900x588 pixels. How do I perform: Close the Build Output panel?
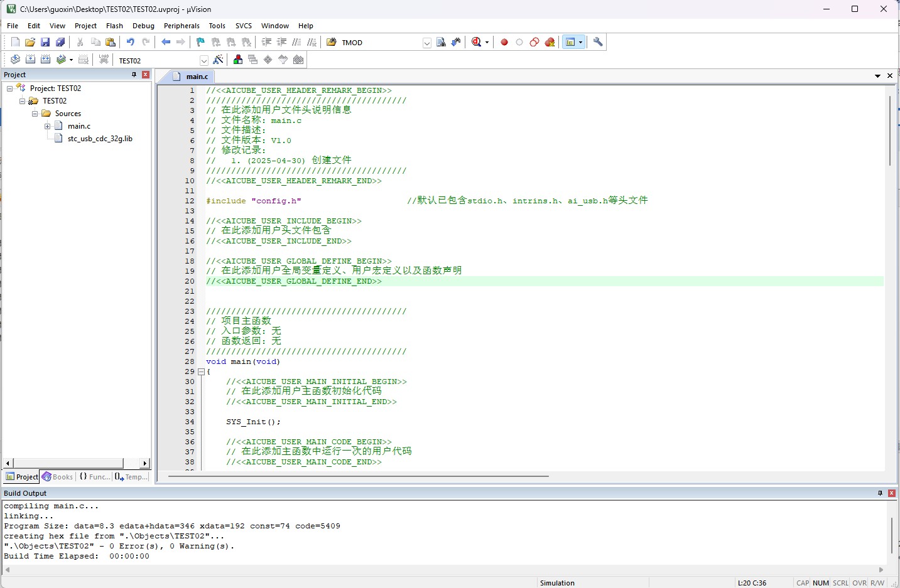(x=891, y=493)
